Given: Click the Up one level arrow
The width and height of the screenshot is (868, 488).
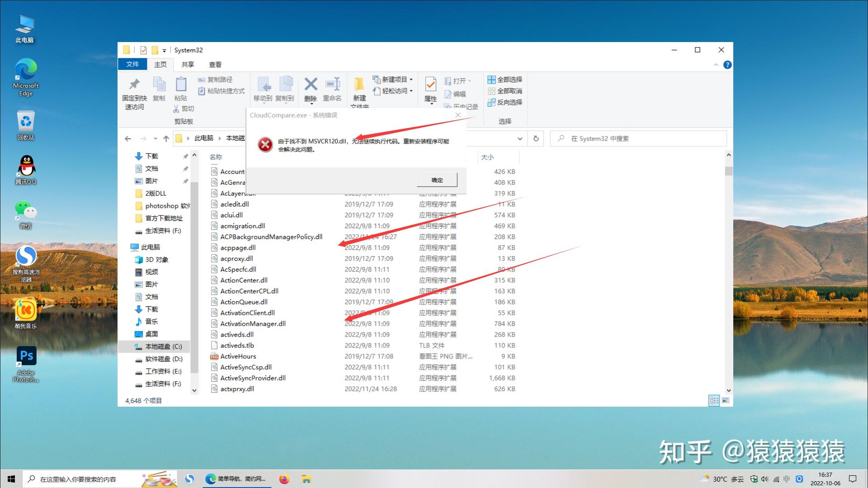Looking at the screenshot, I should [x=166, y=139].
